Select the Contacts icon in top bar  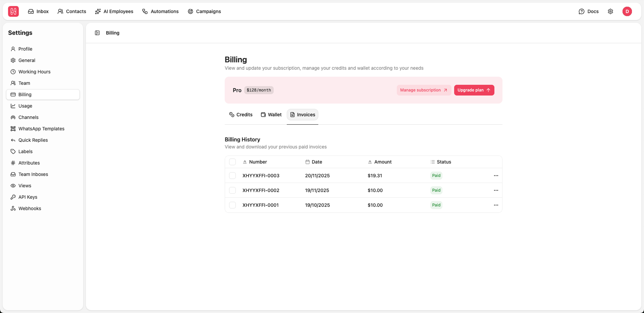72,11
